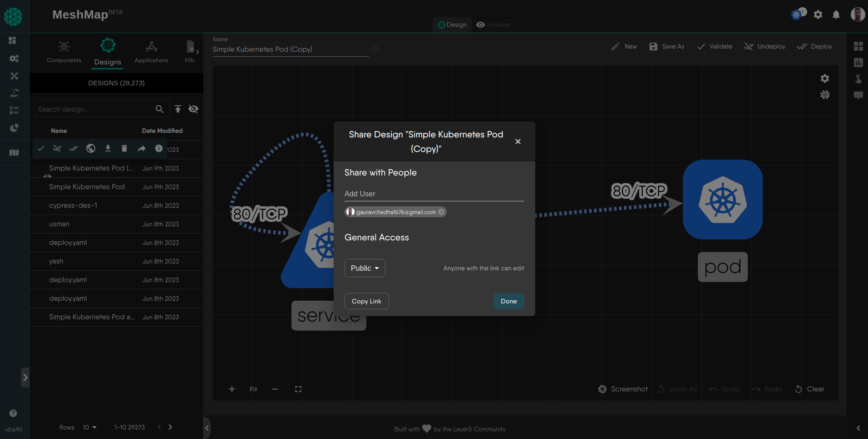Select the Share arrow icon in design row
This screenshot has height=439, width=868.
tap(141, 148)
